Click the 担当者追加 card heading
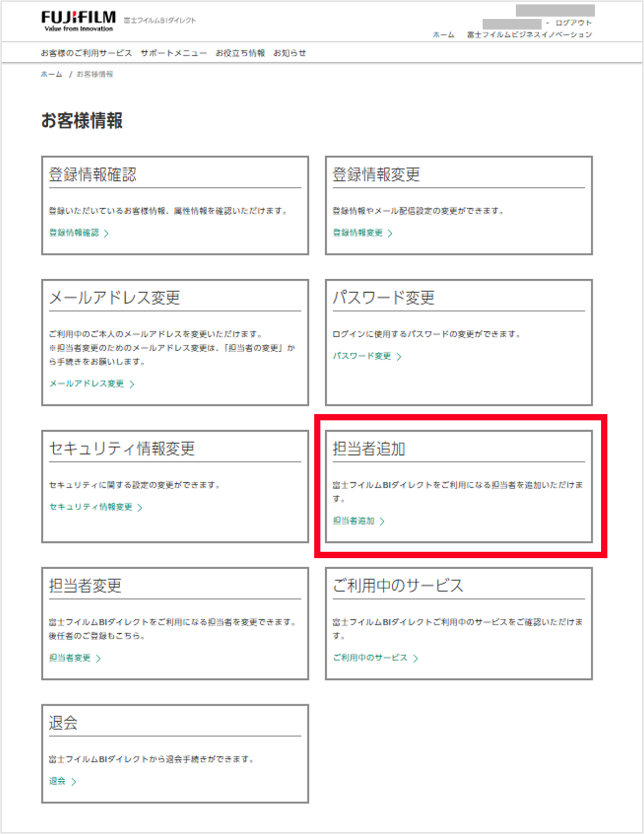The width and height of the screenshot is (644, 834). pos(369,448)
